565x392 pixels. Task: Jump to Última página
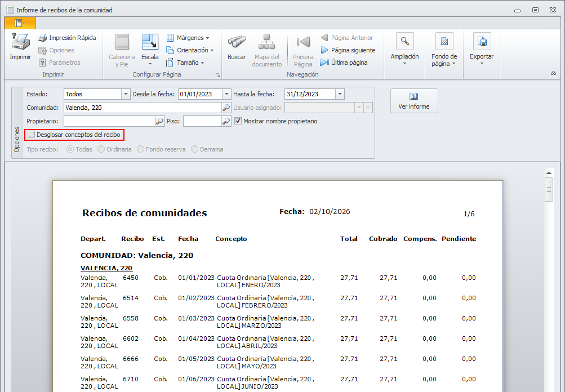tap(344, 63)
